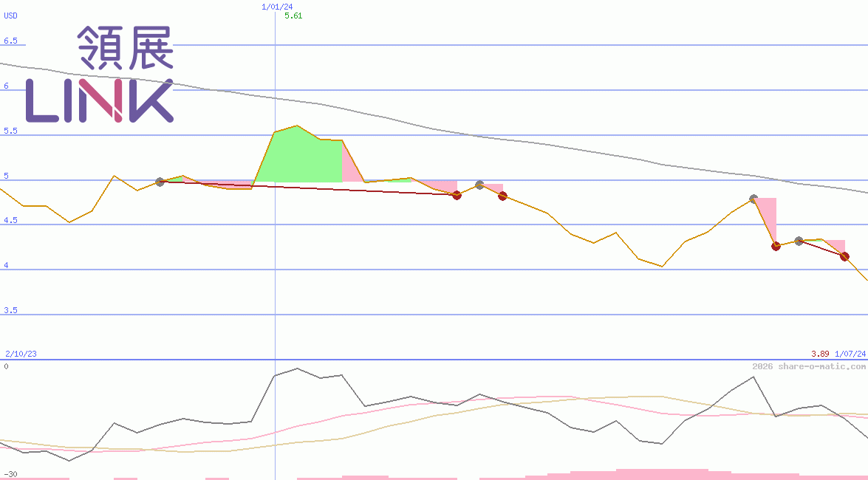Image resolution: width=868 pixels, height=480 pixels.
Task: Click the red 3.89 closing price value
Action: (x=821, y=354)
